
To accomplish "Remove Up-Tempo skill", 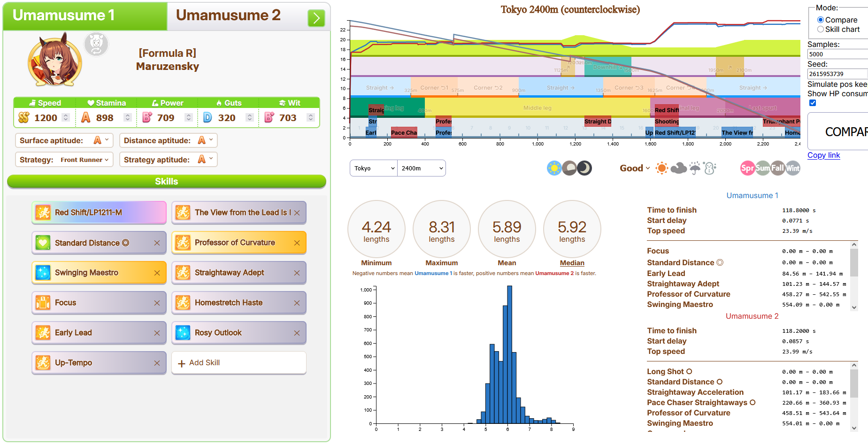I will pyautogui.click(x=157, y=363).
